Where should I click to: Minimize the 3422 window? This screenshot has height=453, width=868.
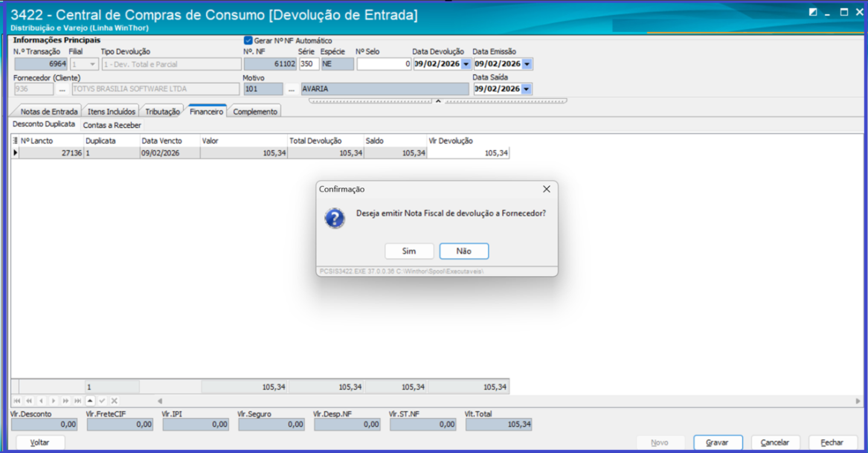point(828,13)
